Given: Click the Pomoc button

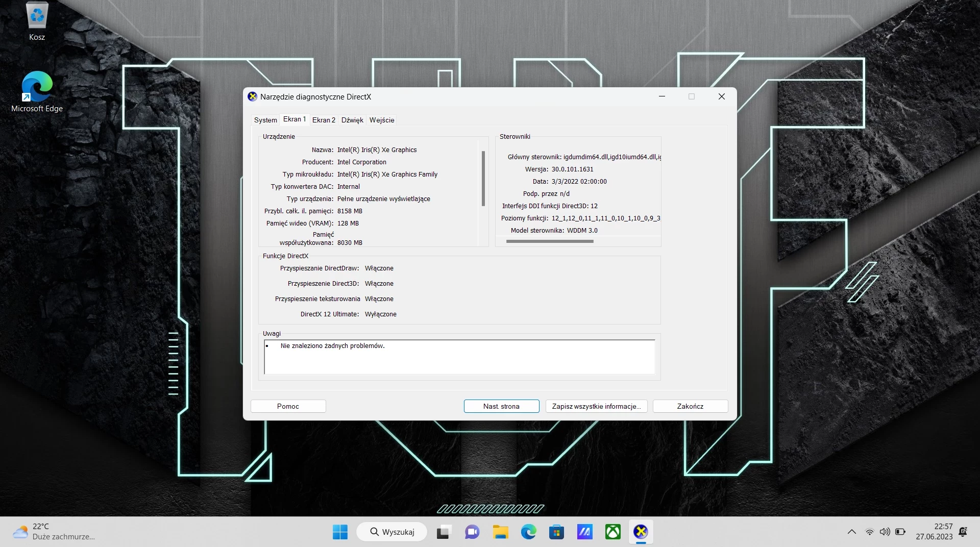Looking at the screenshot, I should (288, 406).
